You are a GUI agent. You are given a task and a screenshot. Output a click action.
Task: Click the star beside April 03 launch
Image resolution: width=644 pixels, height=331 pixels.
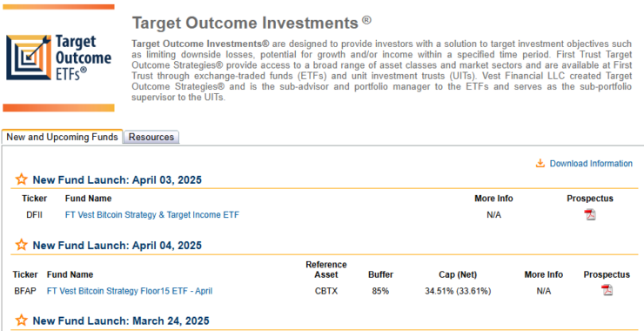click(22, 179)
